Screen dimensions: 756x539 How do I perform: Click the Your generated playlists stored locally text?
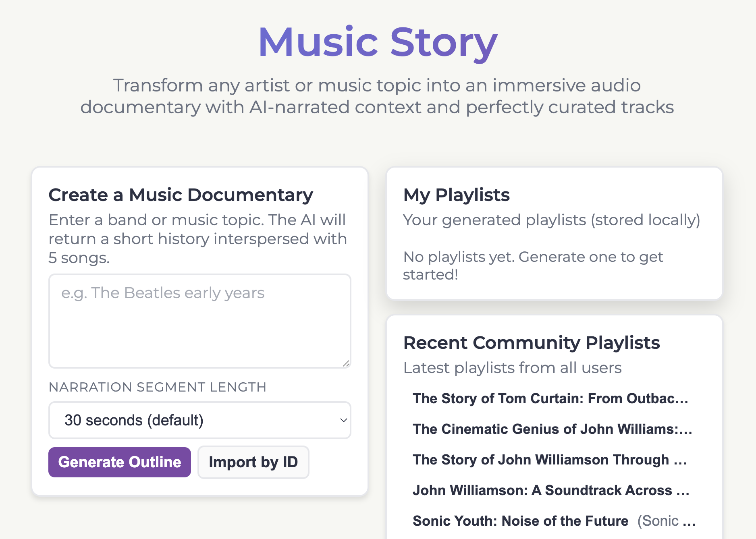pyautogui.click(x=551, y=220)
